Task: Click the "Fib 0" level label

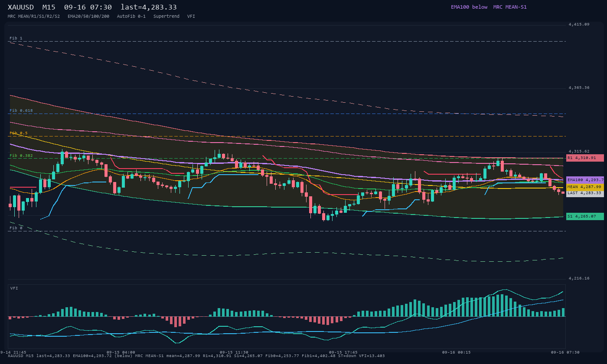Action: point(16,228)
